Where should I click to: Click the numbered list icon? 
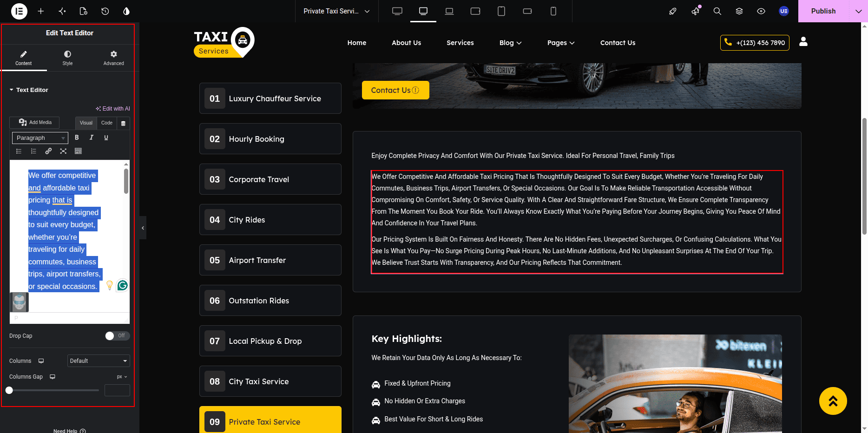(33, 151)
